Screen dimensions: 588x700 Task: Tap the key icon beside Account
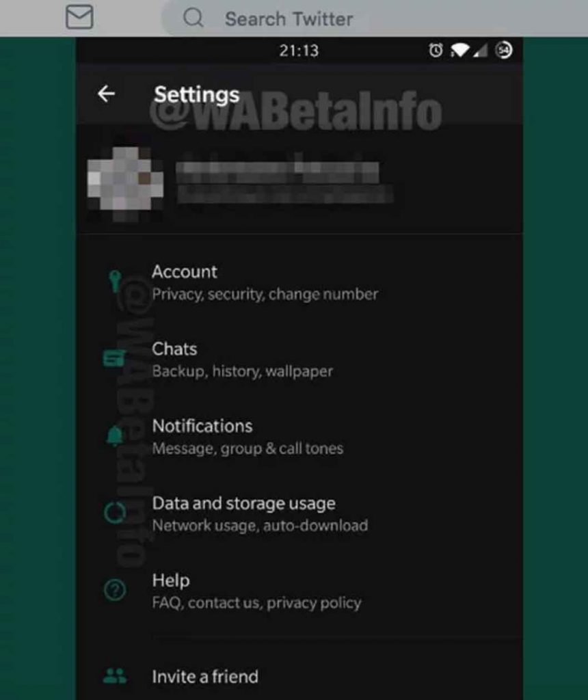tap(115, 281)
